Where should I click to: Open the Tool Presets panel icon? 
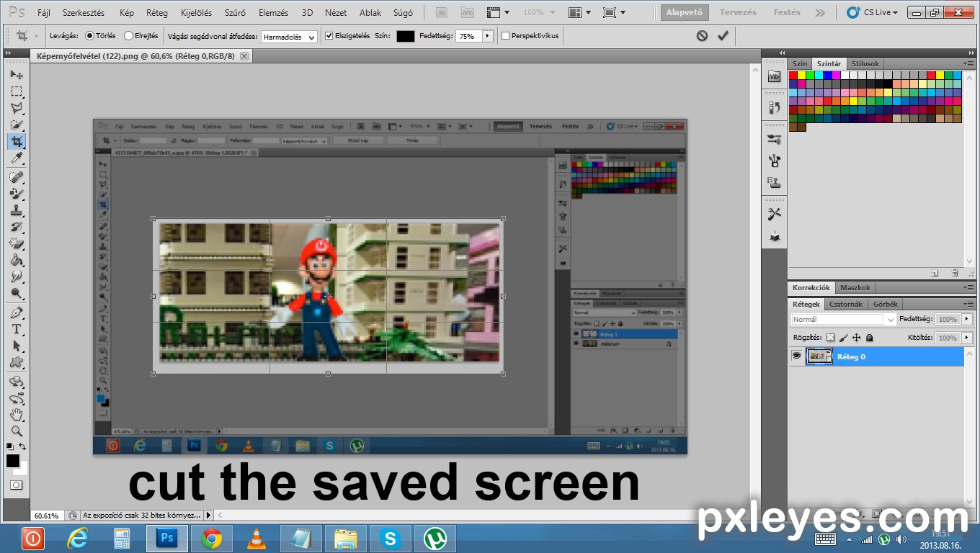(775, 214)
